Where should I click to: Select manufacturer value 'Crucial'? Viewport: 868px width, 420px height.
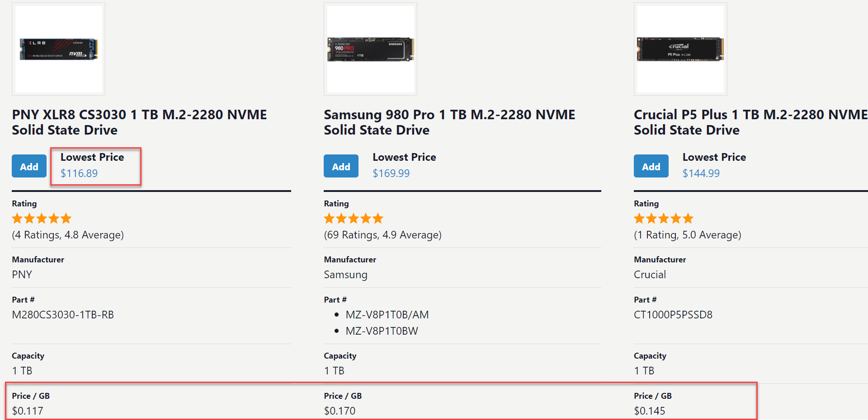point(650,275)
